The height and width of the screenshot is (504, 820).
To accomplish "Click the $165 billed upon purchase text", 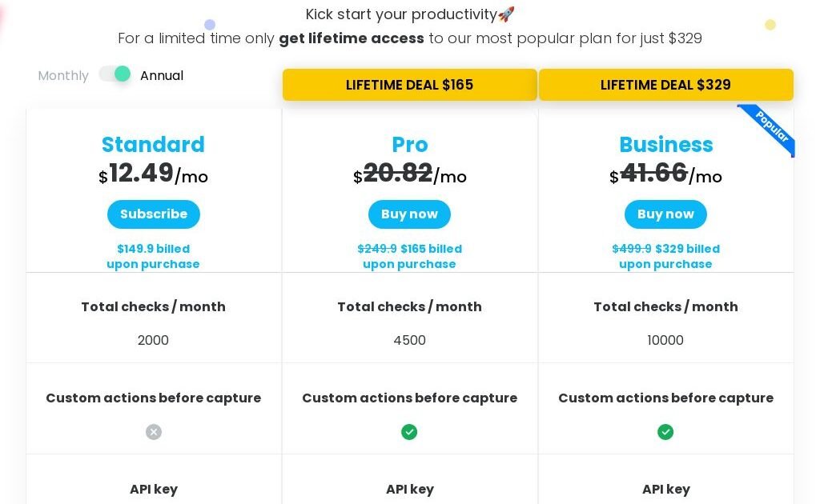I will pos(409,256).
